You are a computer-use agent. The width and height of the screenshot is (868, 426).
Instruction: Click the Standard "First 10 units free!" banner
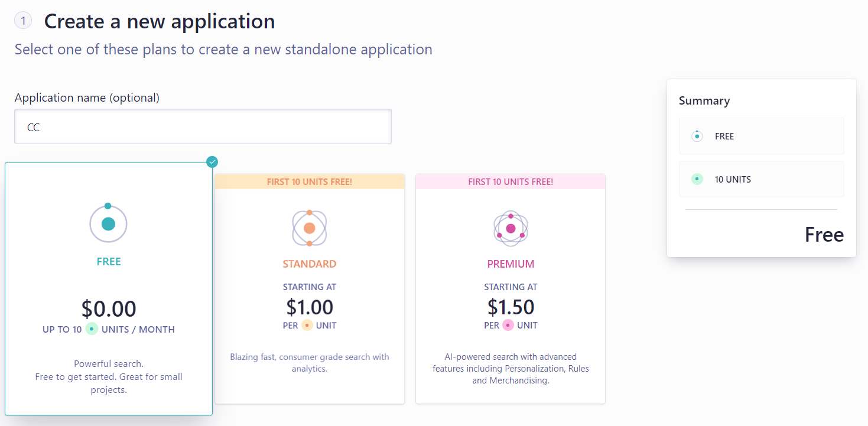[310, 181]
